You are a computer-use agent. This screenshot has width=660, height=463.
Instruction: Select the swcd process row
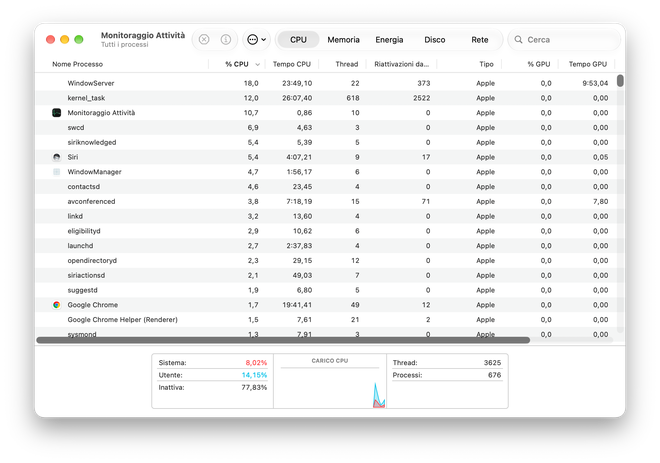point(326,128)
